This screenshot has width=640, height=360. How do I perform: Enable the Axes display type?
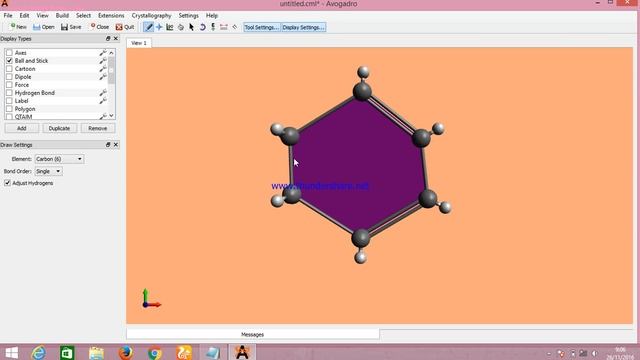tap(9, 53)
